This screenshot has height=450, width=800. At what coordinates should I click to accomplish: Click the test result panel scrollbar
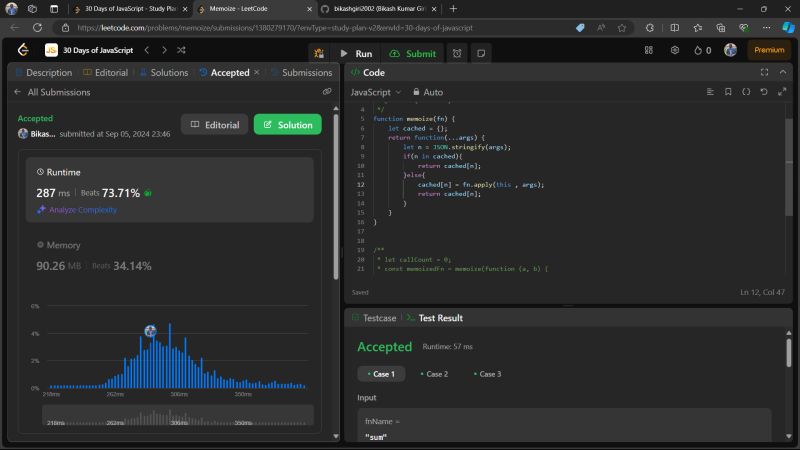click(x=789, y=352)
